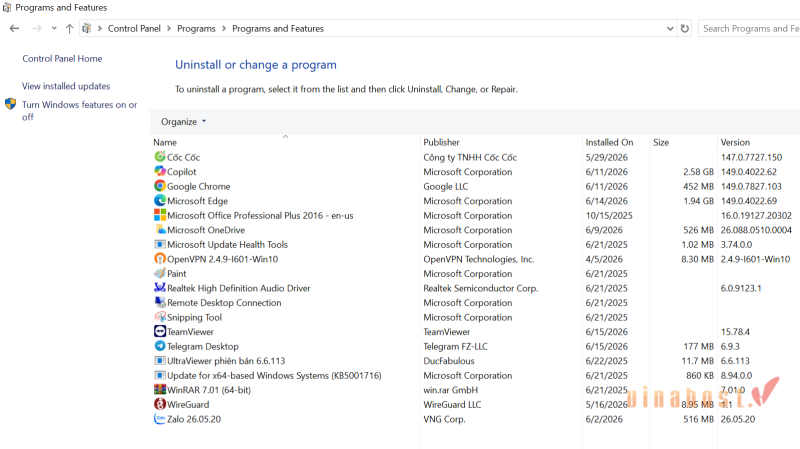
Task: Expand chevron before Control Panel breadcrumb
Action: [x=99, y=29]
